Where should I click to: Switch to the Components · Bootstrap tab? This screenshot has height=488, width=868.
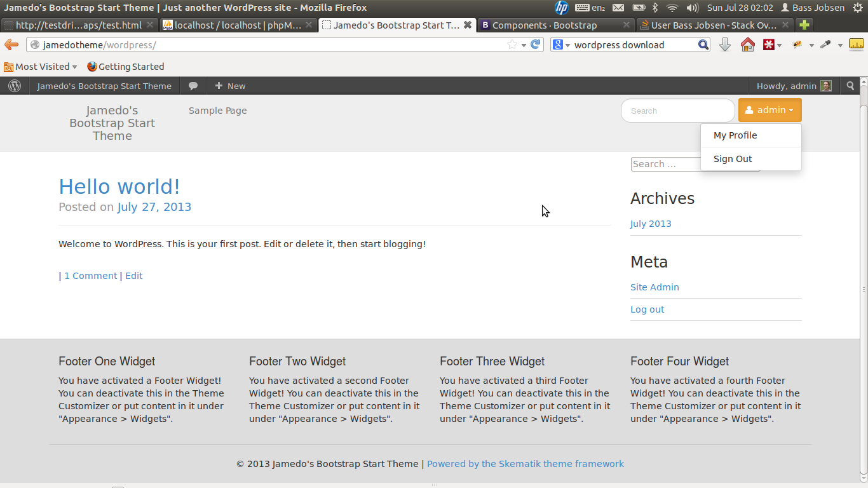(545, 25)
